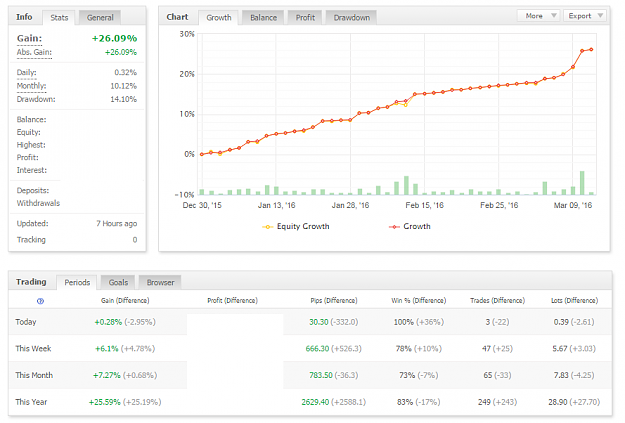Click the Chart panel heading

click(x=177, y=17)
